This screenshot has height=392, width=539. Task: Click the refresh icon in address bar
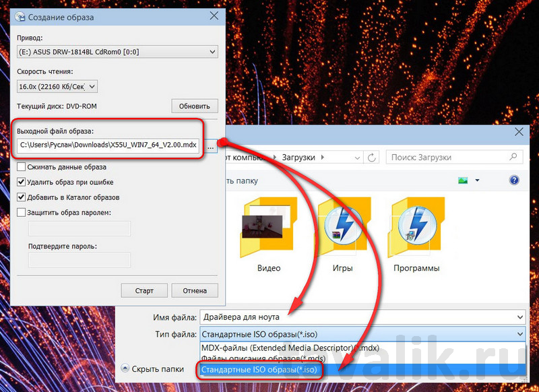click(371, 158)
